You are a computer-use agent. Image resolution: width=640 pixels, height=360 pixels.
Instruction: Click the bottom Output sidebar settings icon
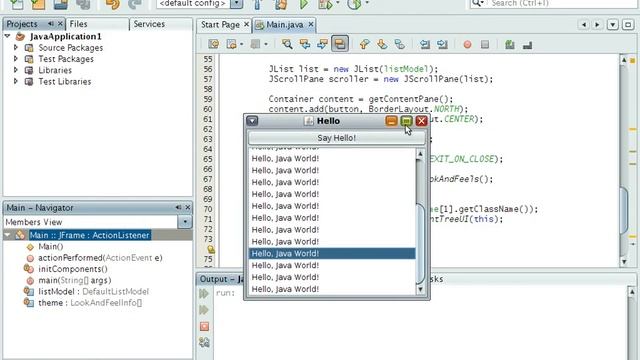pyautogui.click(x=204, y=342)
